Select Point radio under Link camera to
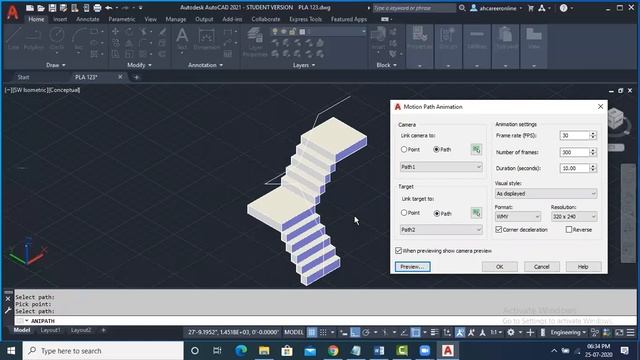Viewport: 640px width, 360px height. (404, 149)
